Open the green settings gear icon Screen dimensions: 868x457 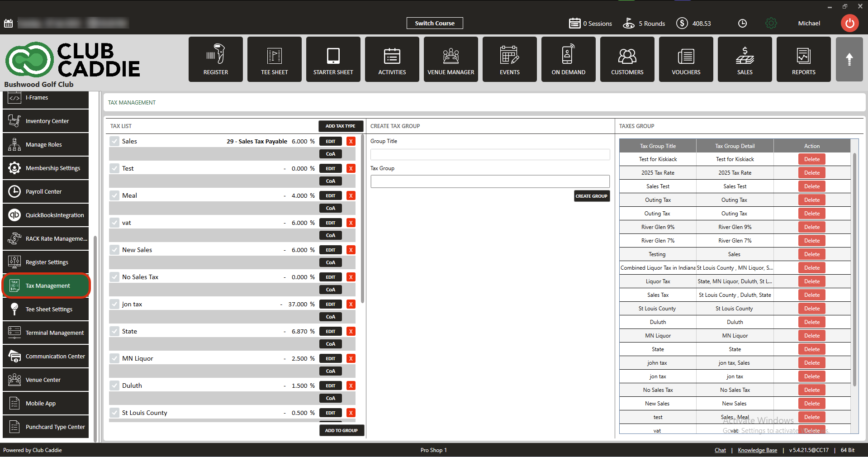[x=771, y=23]
